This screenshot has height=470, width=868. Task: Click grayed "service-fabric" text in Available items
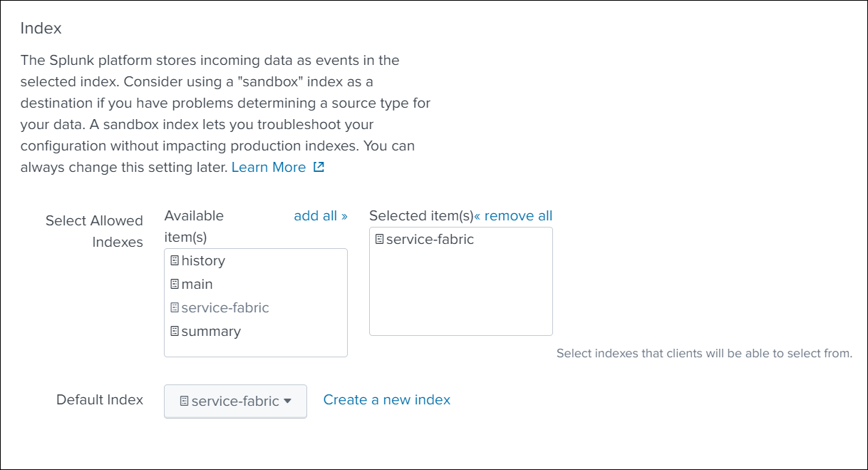tap(225, 308)
